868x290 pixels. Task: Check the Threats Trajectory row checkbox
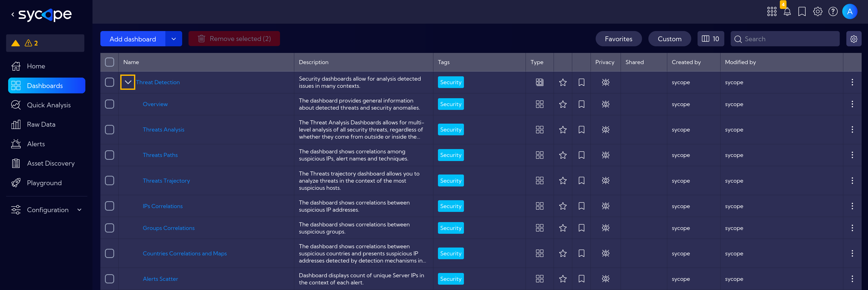coord(110,181)
